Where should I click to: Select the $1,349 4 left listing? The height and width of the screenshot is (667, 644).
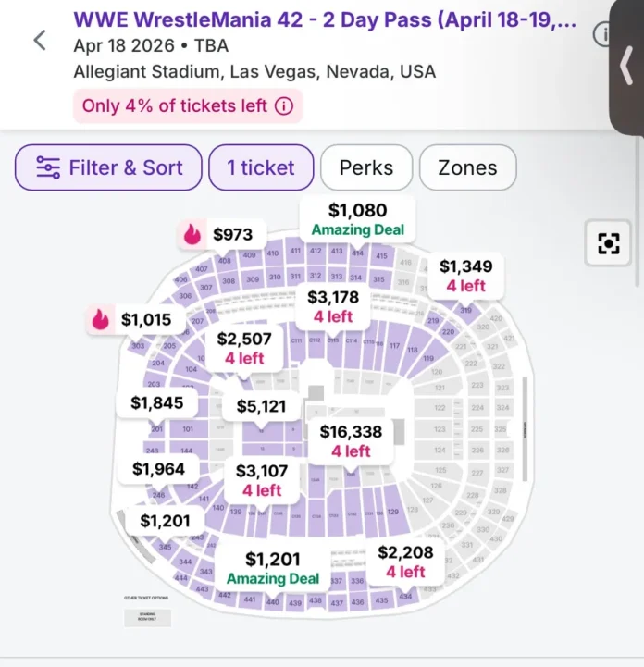pyautogui.click(x=465, y=276)
